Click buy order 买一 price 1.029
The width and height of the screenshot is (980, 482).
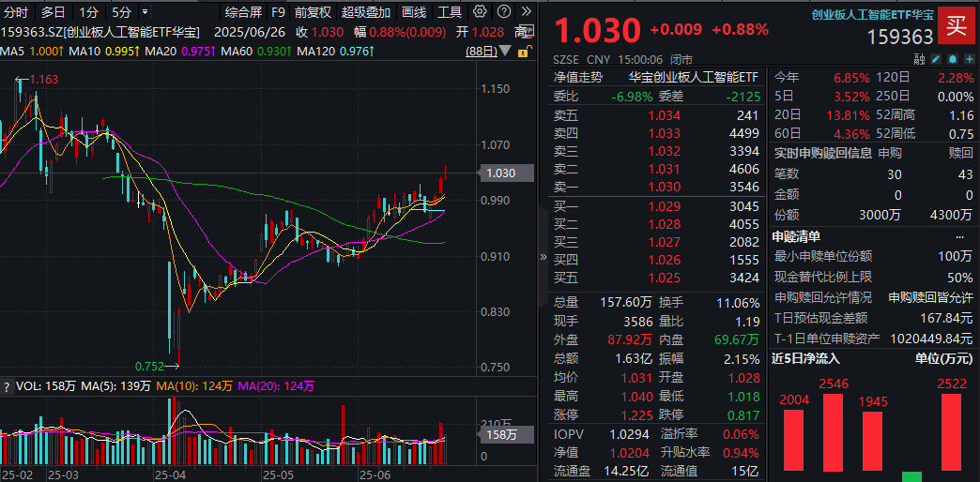(665, 206)
